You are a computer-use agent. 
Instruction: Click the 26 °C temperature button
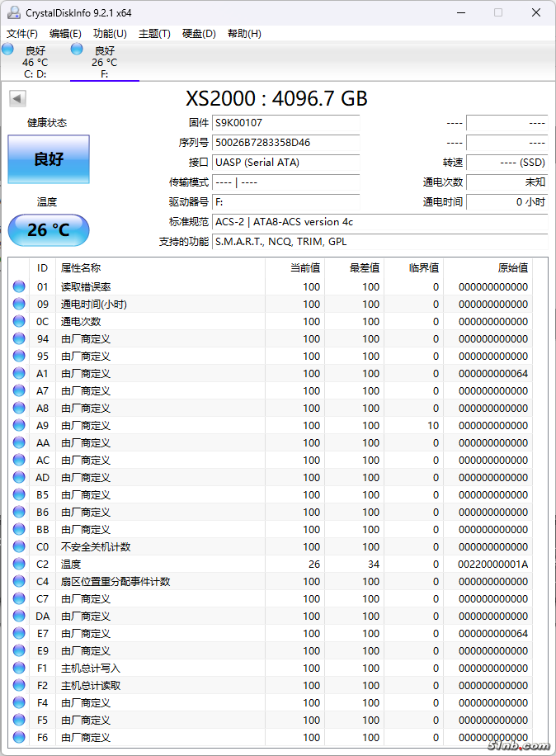pyautogui.click(x=49, y=230)
